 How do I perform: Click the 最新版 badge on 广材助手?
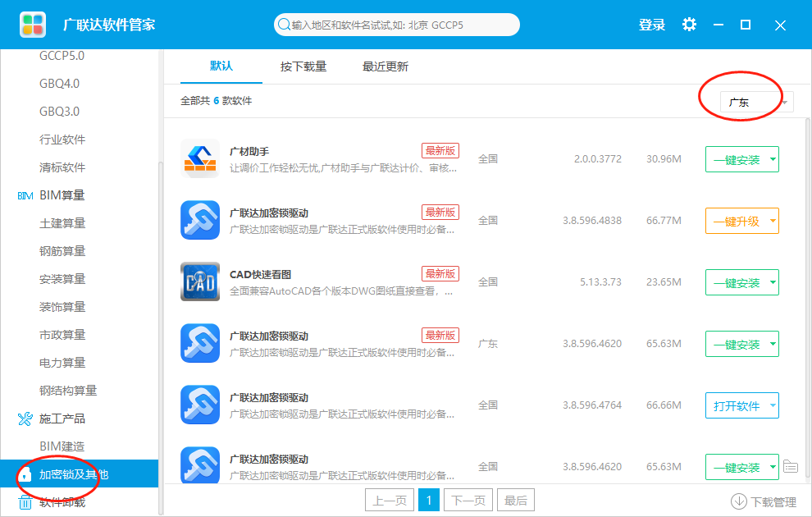tap(440, 151)
